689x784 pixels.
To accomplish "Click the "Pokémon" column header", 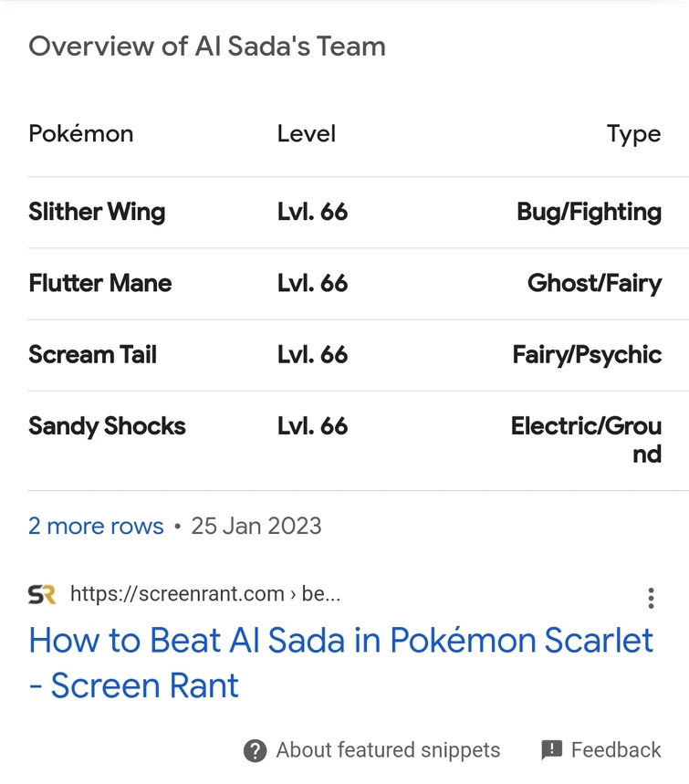I will pos(81,134).
